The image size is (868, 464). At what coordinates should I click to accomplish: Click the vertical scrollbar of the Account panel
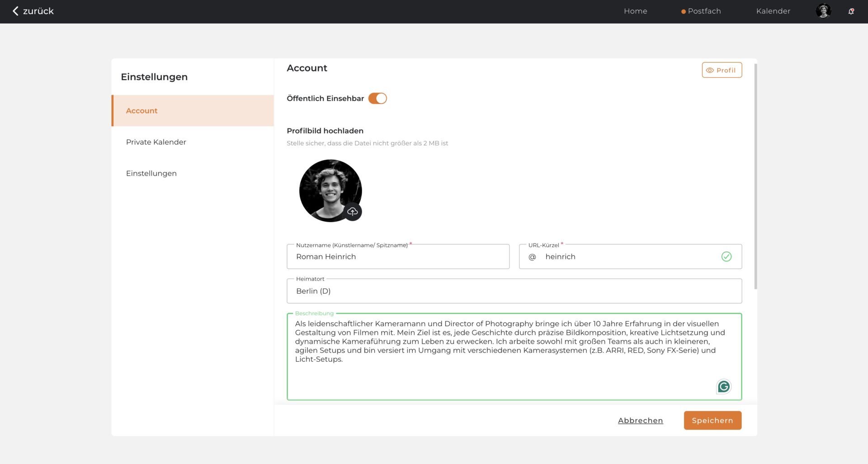[755, 176]
